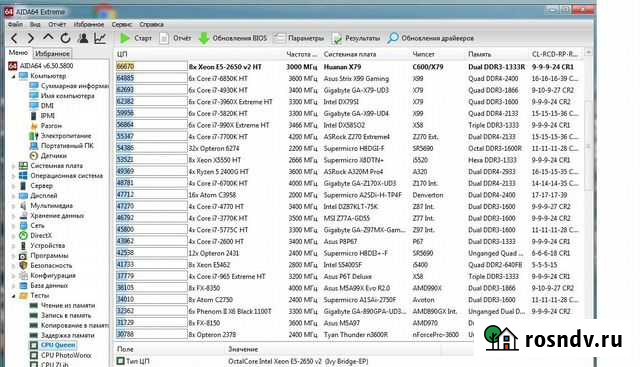The image size is (640, 367).
Task: Toggle the Тип ЦП field checkbox
Action: pos(120,361)
